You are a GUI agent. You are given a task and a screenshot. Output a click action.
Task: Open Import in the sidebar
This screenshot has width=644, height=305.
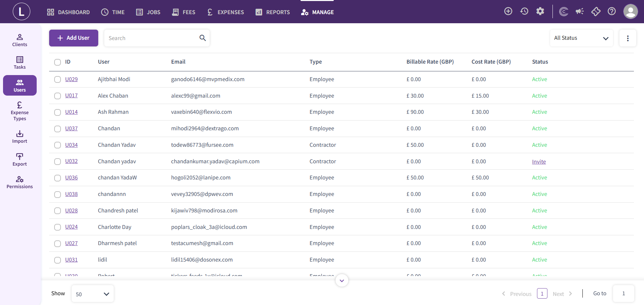tap(20, 137)
